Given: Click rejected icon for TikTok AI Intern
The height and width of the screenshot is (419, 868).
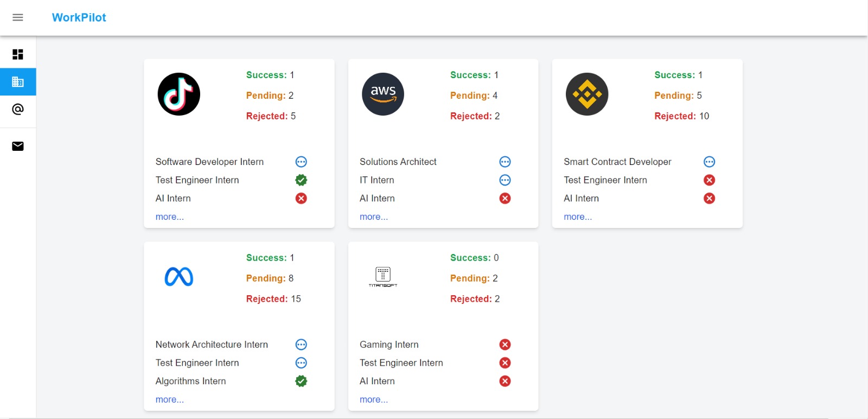Looking at the screenshot, I should point(301,198).
